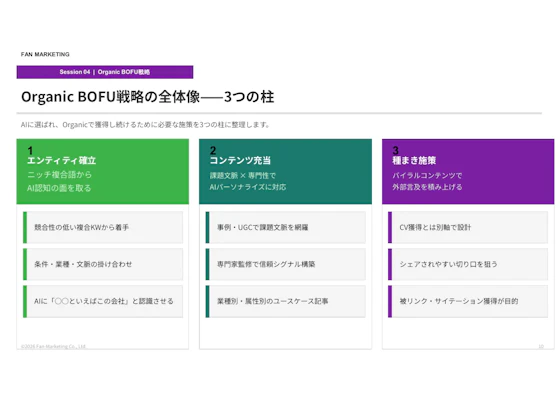This screenshot has height=396, width=560.
Task: Click the item '専門家監修で信頼シグナル構築'
Action: pyautogui.click(x=285, y=264)
